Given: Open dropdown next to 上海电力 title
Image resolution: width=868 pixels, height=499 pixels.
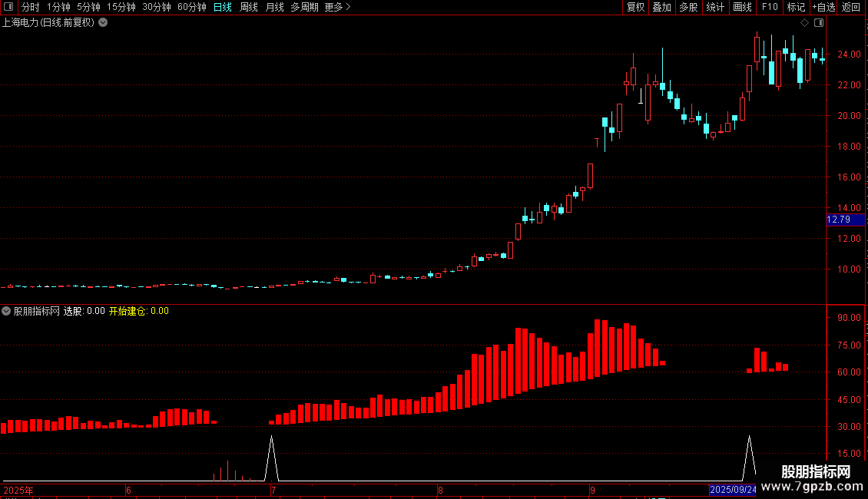Looking at the screenshot, I should pyautogui.click(x=103, y=23).
